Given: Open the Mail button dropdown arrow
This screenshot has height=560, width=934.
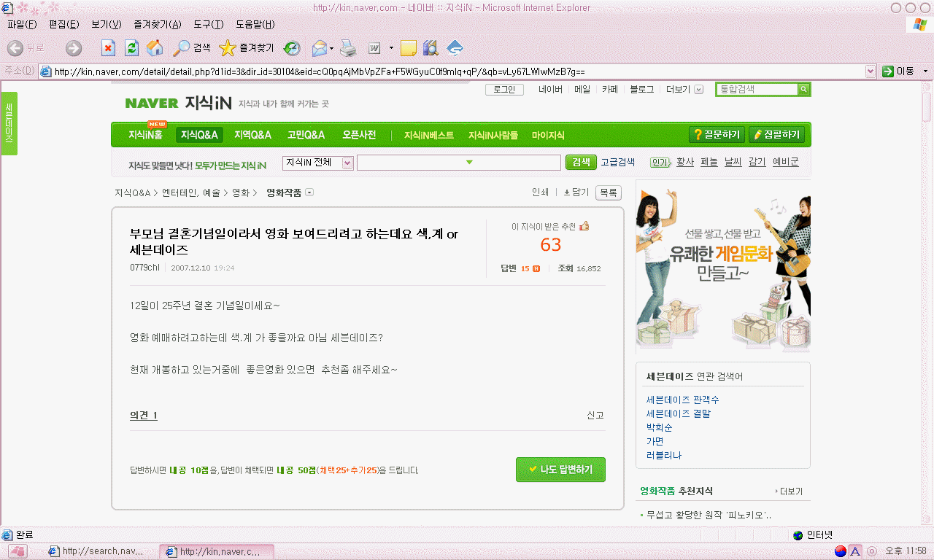Looking at the screenshot, I should (x=332, y=48).
